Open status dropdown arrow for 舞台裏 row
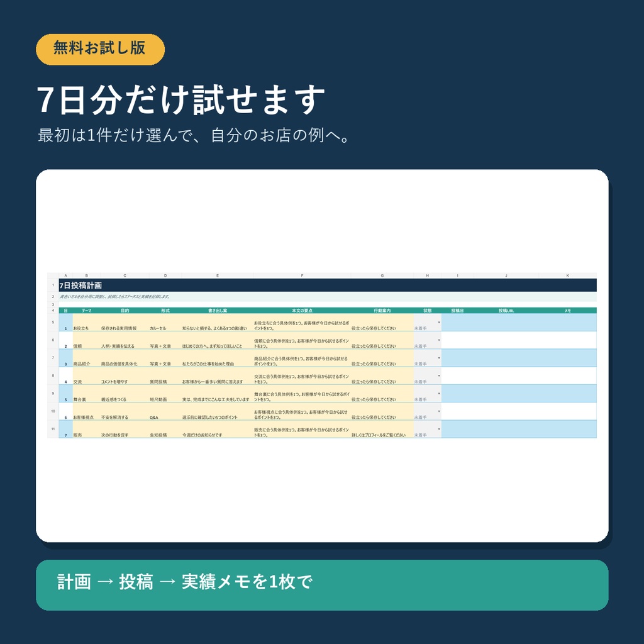The image size is (644, 644). point(438,394)
